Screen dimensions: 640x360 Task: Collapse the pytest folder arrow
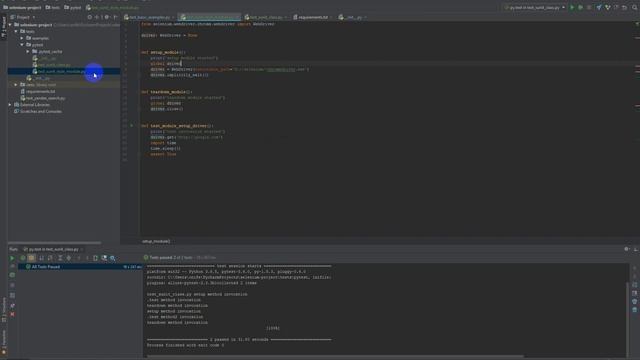[22, 45]
